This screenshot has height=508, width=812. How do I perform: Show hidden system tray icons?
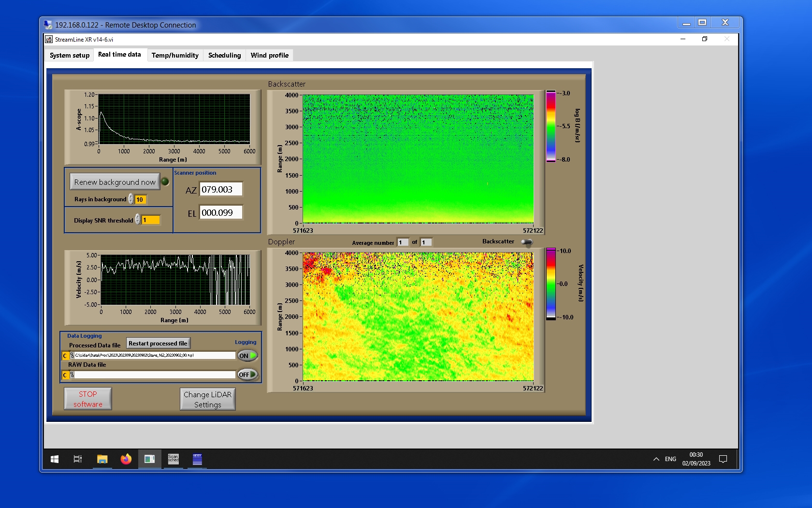point(656,459)
